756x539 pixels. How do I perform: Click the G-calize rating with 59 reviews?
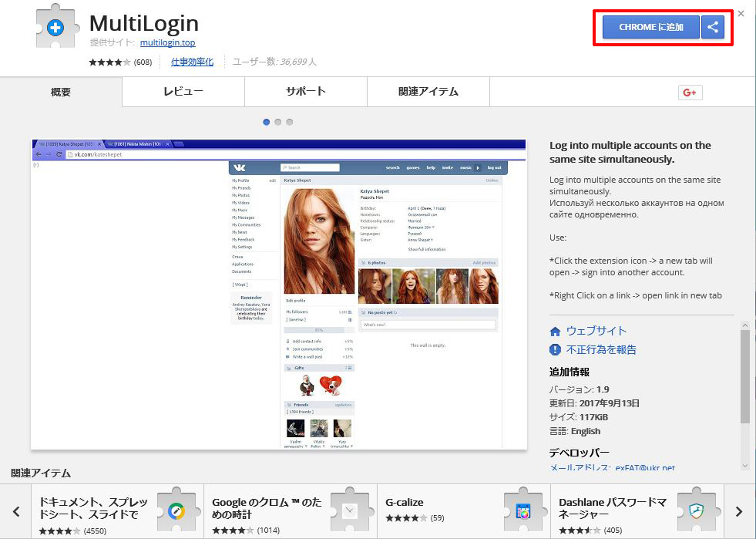point(415,517)
